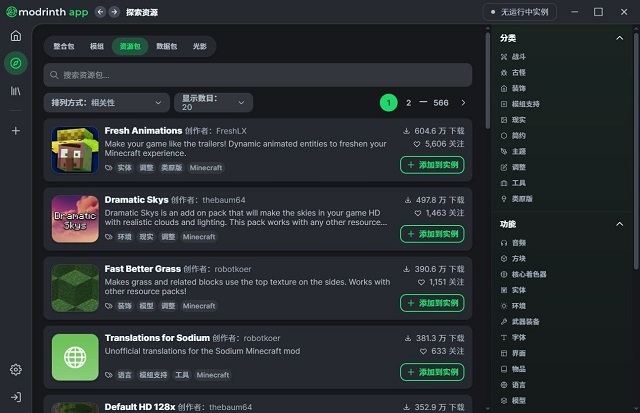Screen dimensions: 640x413
Task: Open the Default HD 128x title
Action: point(140,407)
